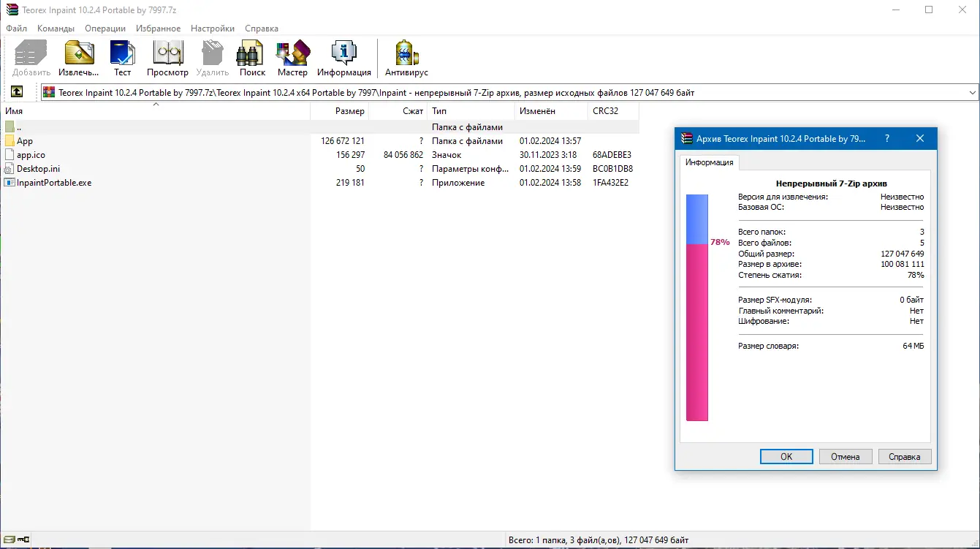Screen dimensions: 980x549
Task: Click the up-folder navigation icon
Action: pyautogui.click(x=16, y=92)
